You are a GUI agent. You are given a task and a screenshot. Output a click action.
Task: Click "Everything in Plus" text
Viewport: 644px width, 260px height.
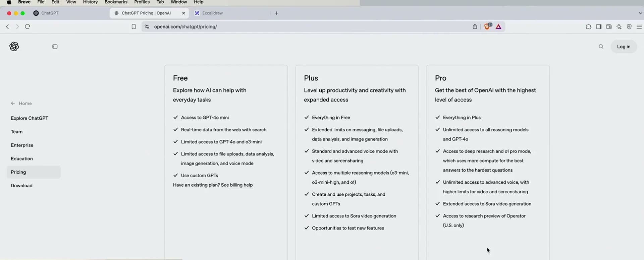(x=462, y=118)
